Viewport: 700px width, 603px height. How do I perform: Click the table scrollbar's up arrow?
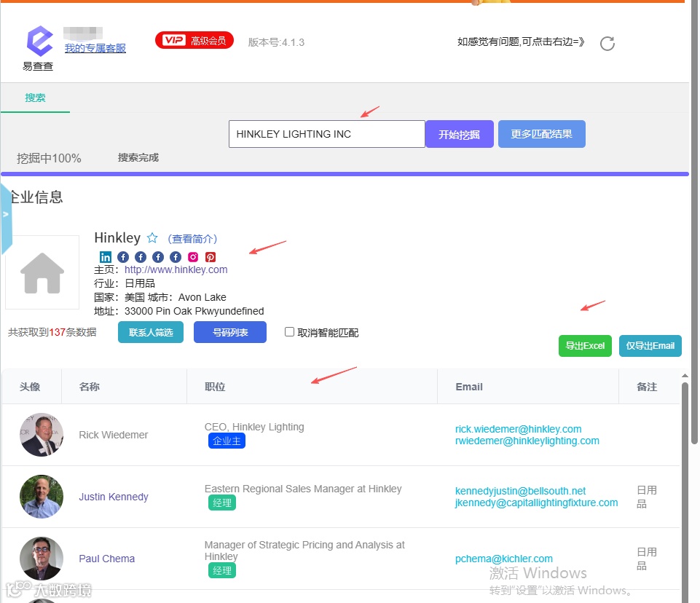(x=685, y=376)
